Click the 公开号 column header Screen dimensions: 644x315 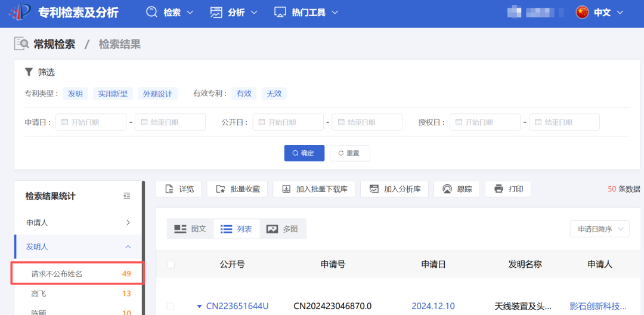tap(233, 264)
